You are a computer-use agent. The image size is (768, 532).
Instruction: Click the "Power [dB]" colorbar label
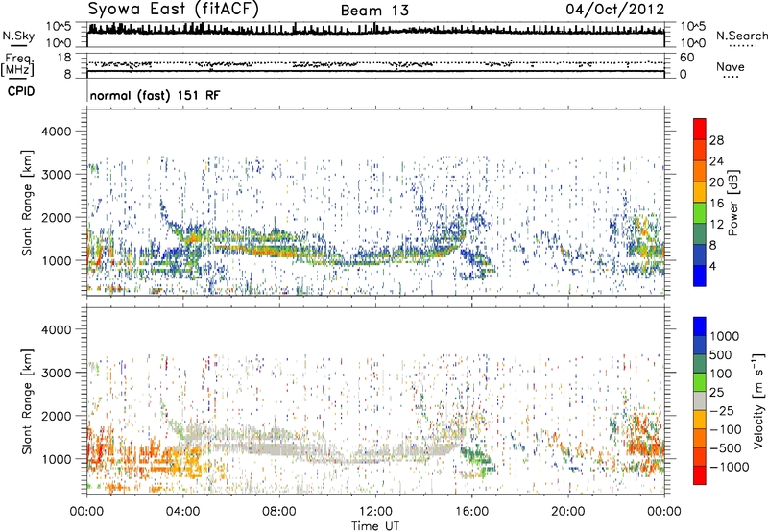[733, 203]
